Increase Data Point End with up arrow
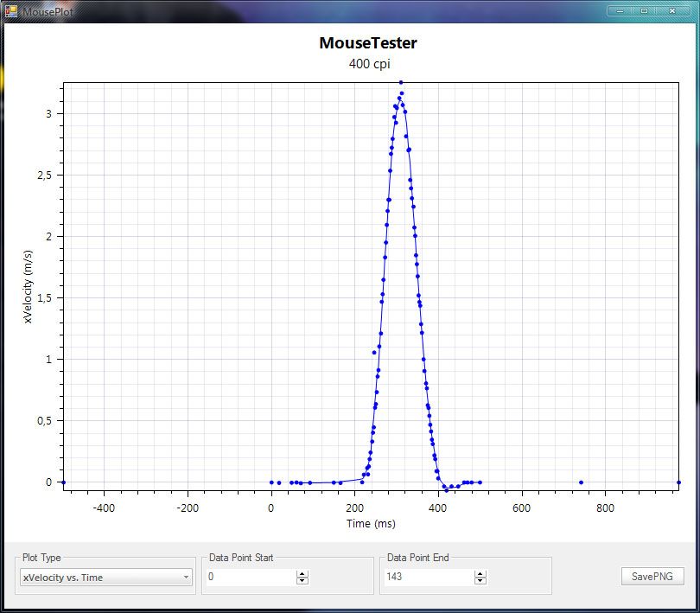This screenshot has height=613, width=700. click(x=480, y=574)
